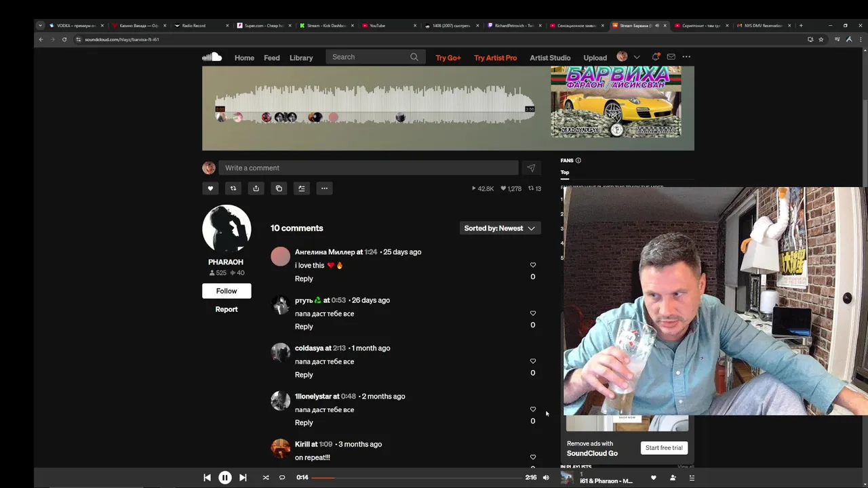The image size is (868, 488).
Task: Open PHARAOH's profile avatar
Action: [x=226, y=229]
